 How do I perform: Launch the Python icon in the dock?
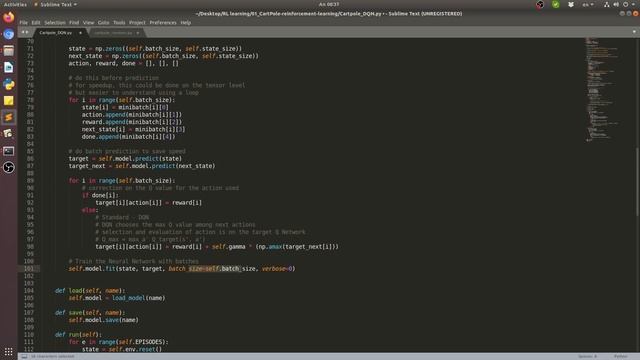[9, 84]
